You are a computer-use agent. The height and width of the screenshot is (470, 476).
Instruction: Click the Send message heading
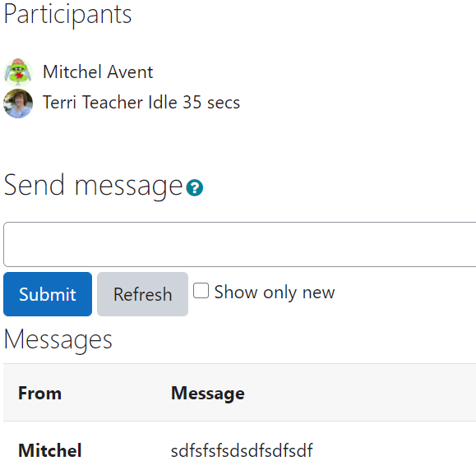[93, 186]
